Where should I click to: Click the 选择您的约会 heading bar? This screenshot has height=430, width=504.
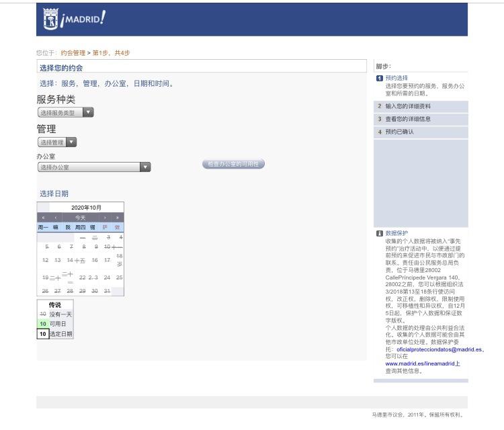point(202,67)
